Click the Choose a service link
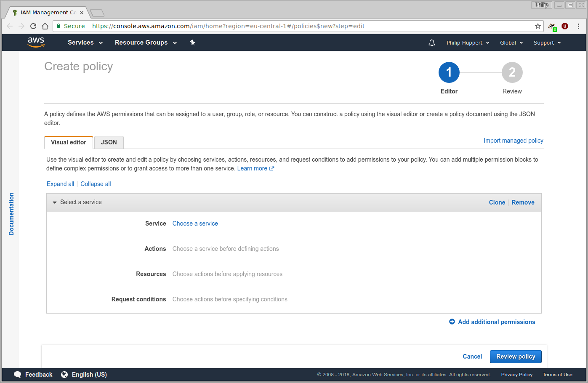This screenshot has width=588, height=383. (195, 223)
